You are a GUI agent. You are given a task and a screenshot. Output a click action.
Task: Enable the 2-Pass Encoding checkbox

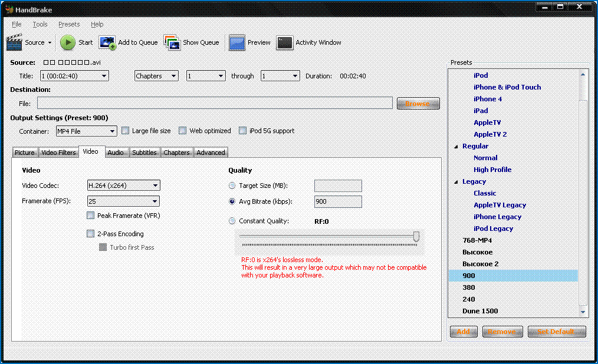pyautogui.click(x=90, y=233)
